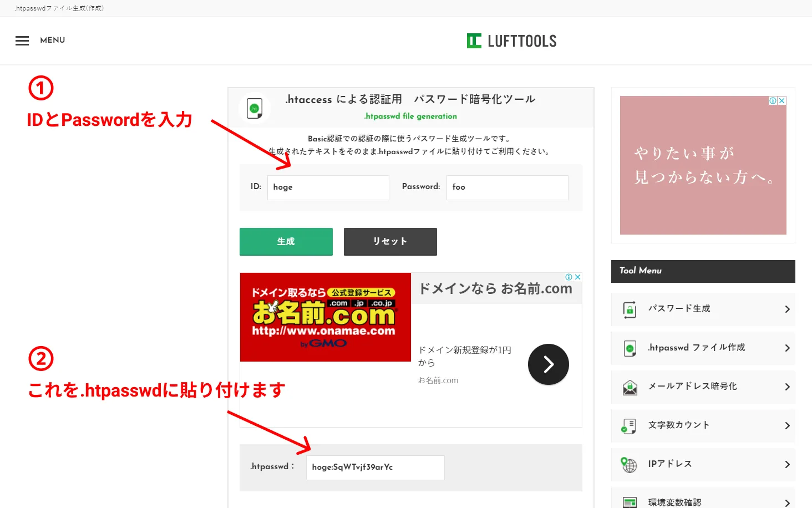This screenshot has width=812, height=508.
Task: Open the メールアドレス暗号化 tool
Action: point(703,387)
